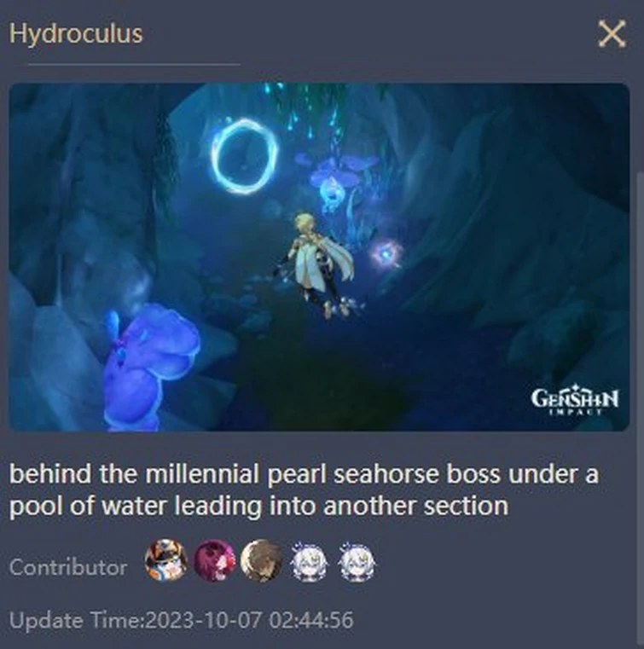Select the Hydroculus title heading
Screen dimensions: 644x649
coord(76,33)
